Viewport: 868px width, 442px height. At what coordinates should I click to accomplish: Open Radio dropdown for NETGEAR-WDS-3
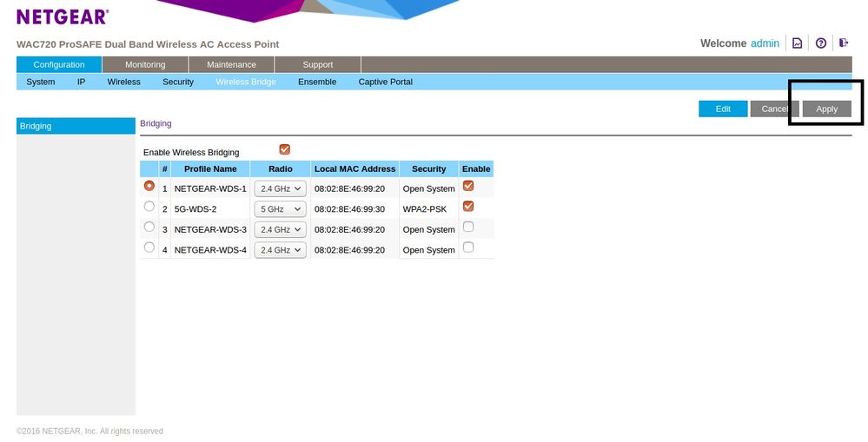click(x=280, y=229)
